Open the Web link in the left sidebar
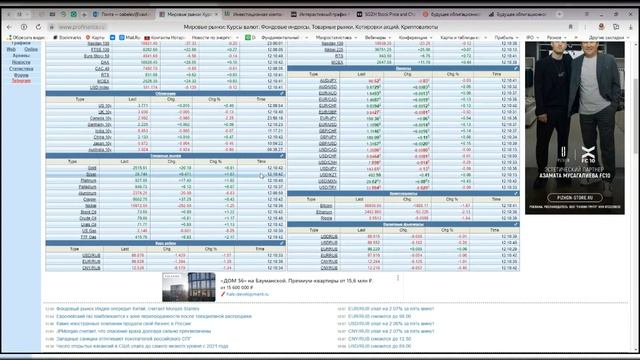Viewport: 640px width, 360px height. (11, 49)
